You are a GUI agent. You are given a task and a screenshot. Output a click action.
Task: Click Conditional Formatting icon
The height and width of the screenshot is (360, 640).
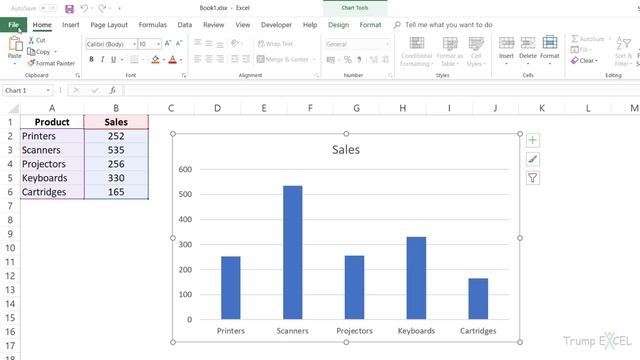(416, 43)
